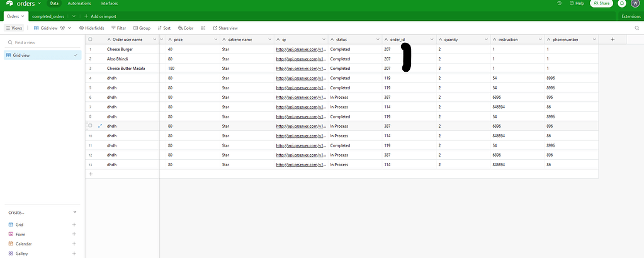Open Group options
Screen dimensions: 644x258
142,28
